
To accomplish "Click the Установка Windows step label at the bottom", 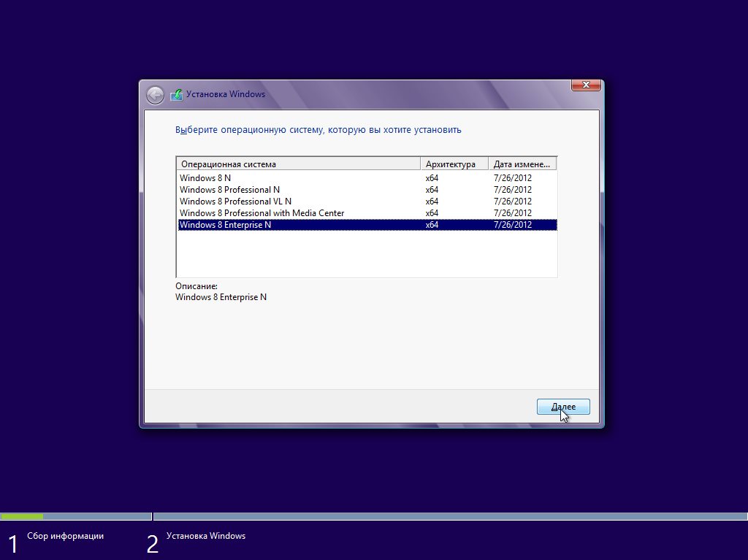I will click(205, 536).
